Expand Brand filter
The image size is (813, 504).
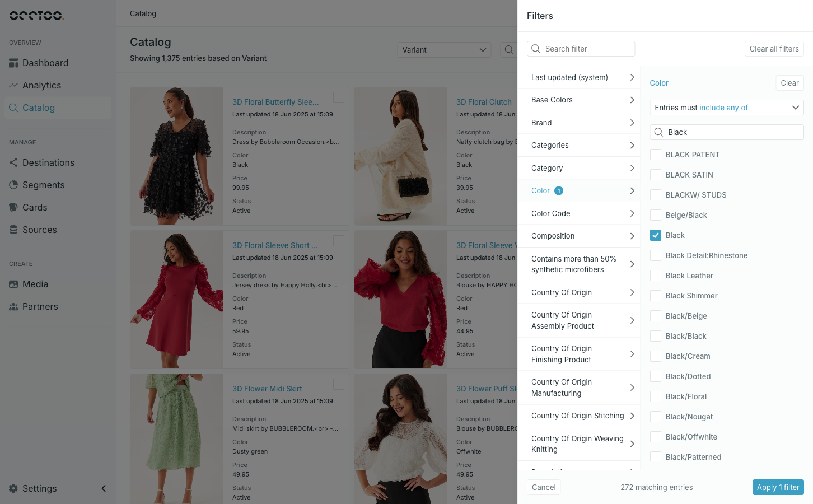click(579, 123)
